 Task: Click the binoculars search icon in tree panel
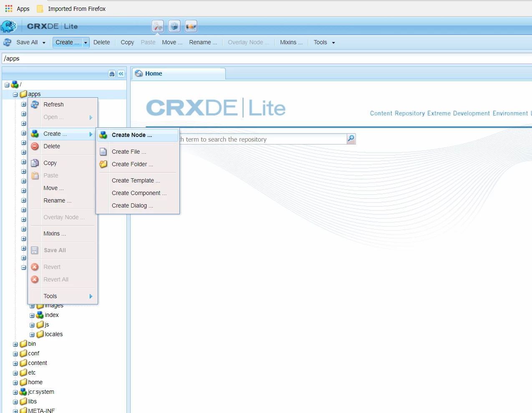[112, 74]
